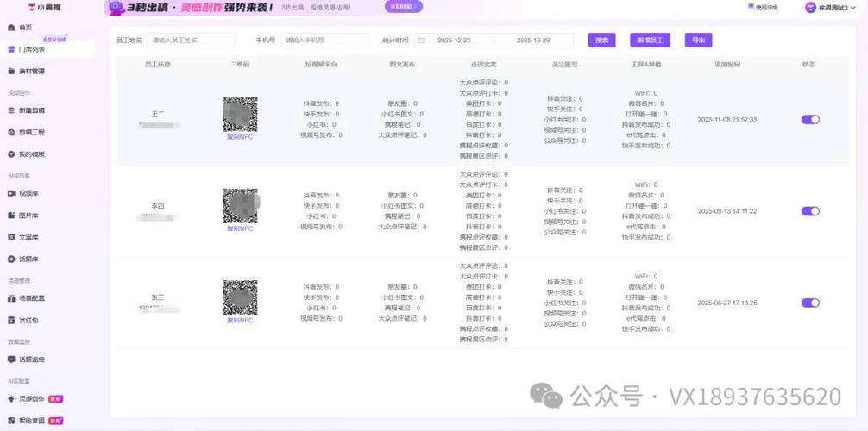
Task: Click the user avatar in the header
Action: 810,8
